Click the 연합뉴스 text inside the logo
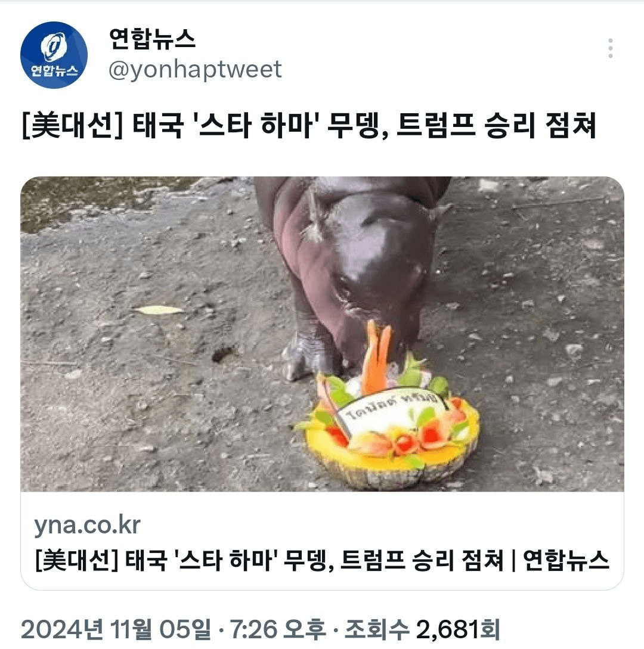The width and height of the screenshot is (644, 649). click(x=54, y=70)
